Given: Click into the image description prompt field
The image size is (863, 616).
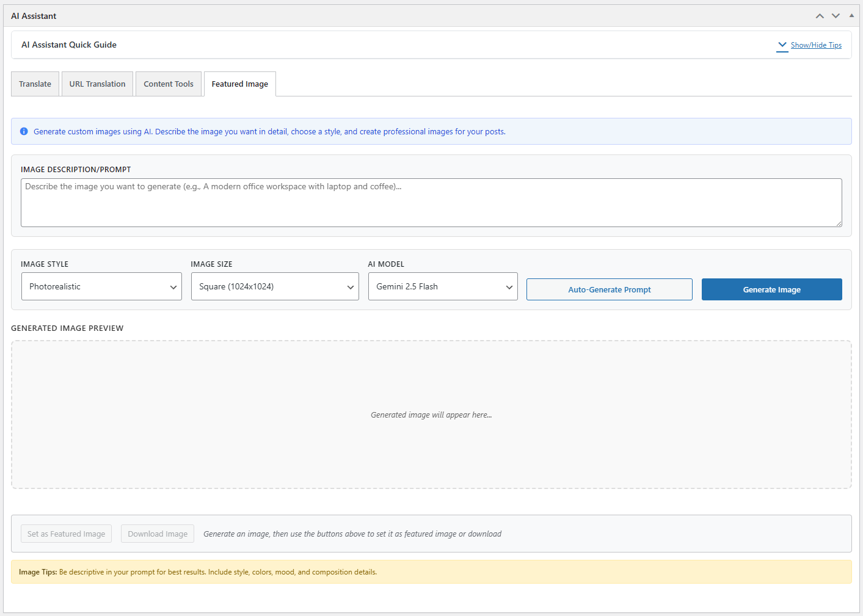Looking at the screenshot, I should pos(431,203).
